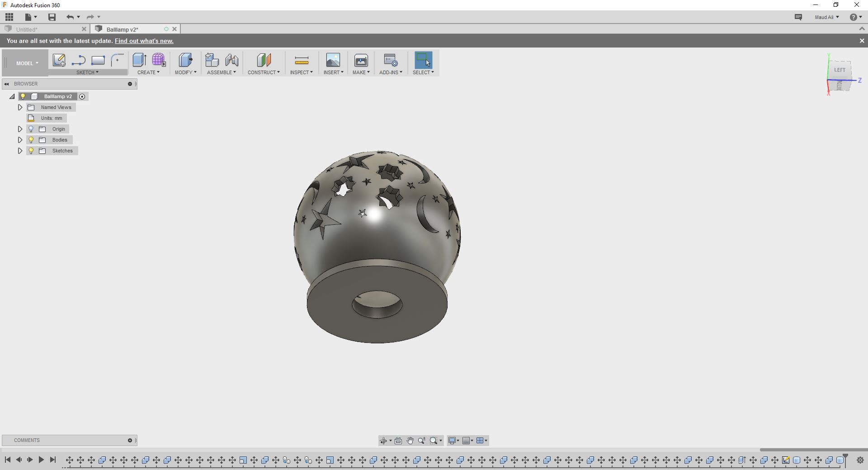Open timeline settings gear
The width and height of the screenshot is (868, 470).
point(860,460)
